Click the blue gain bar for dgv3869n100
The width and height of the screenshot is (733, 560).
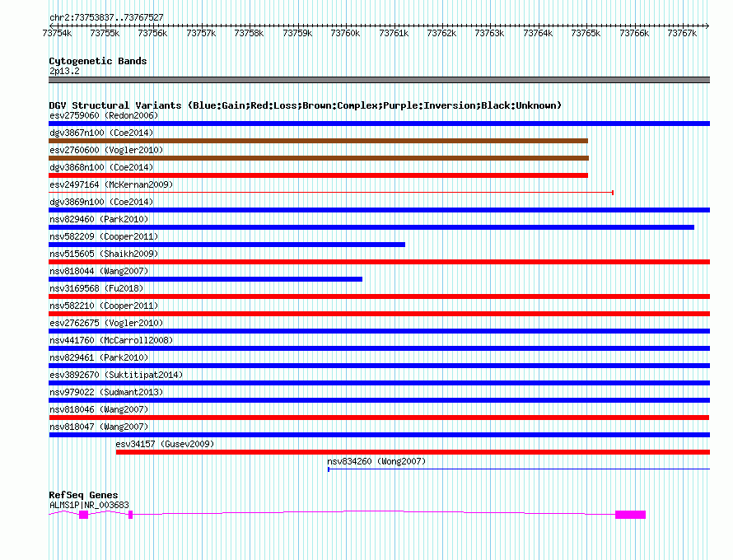click(379, 210)
